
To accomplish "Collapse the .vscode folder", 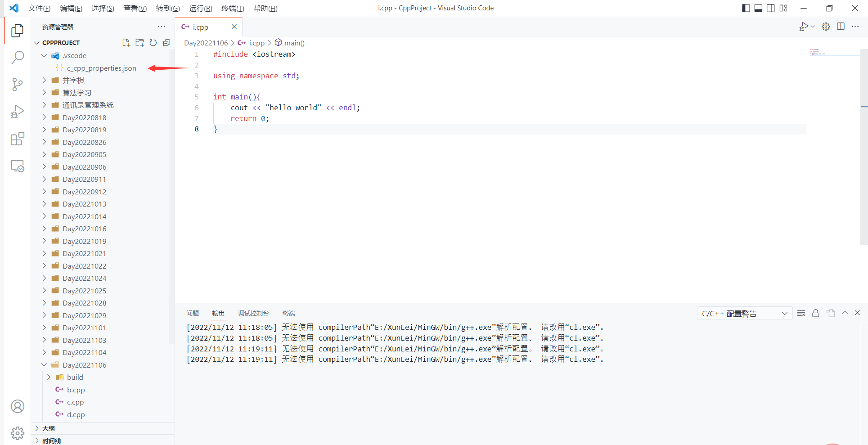I will (44, 56).
